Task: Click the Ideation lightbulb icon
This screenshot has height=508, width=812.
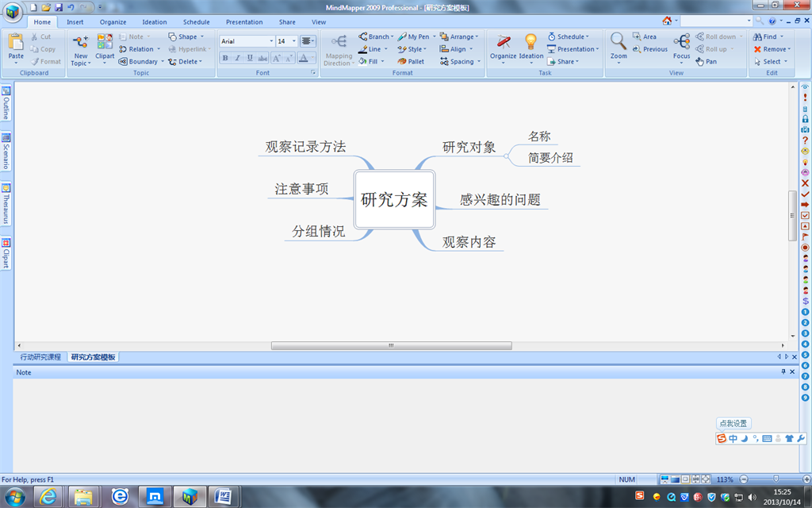Action: (x=530, y=42)
